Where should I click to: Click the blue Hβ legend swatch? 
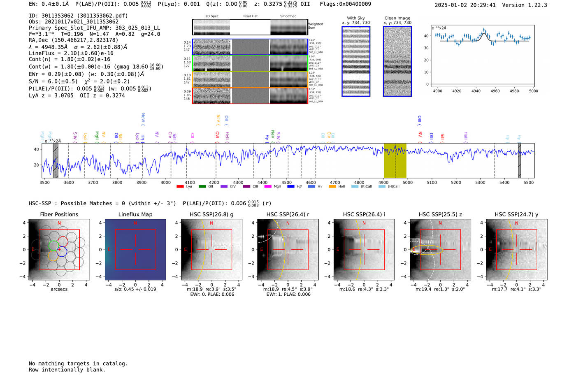[291, 187]
